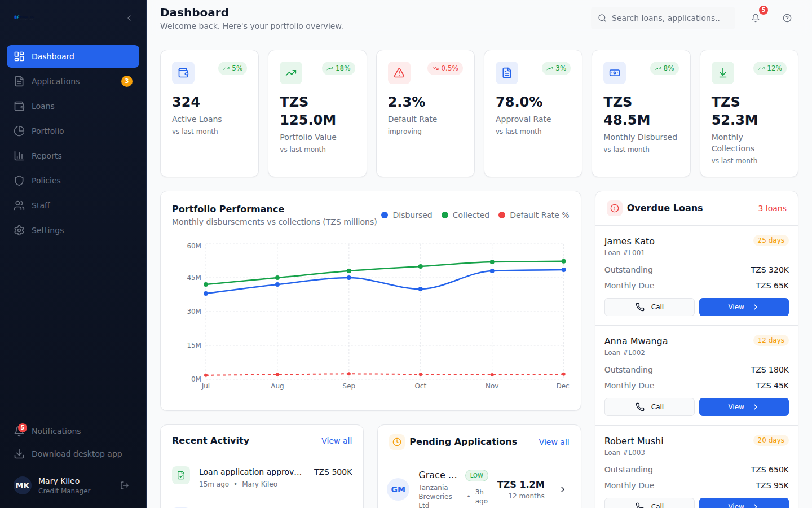The height and width of the screenshot is (508, 812).
Task: Focus the Search loans, applications field
Action: coord(663,18)
